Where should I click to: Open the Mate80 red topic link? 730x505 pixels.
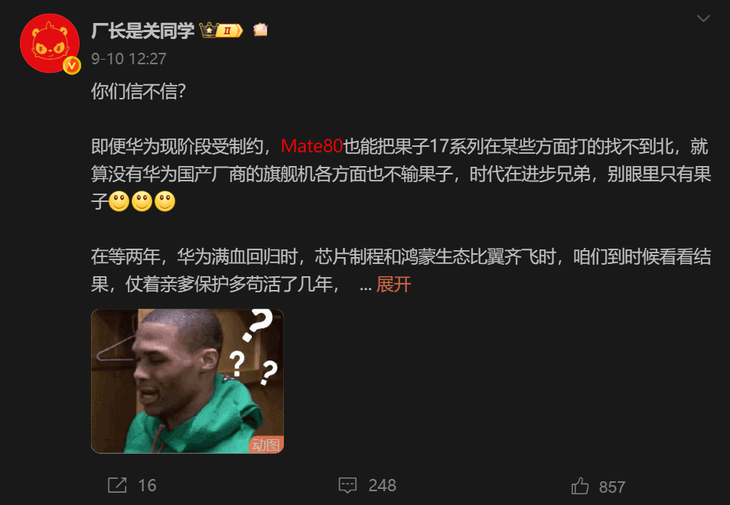pyautogui.click(x=311, y=146)
